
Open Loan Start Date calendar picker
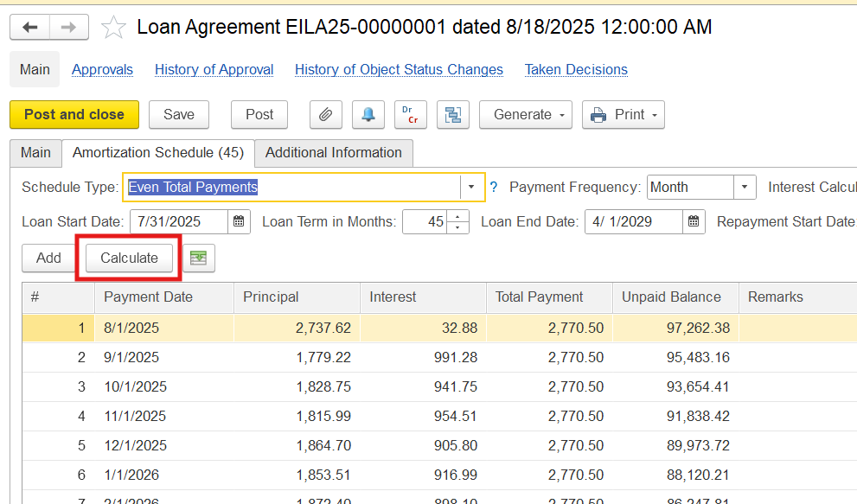coord(240,222)
